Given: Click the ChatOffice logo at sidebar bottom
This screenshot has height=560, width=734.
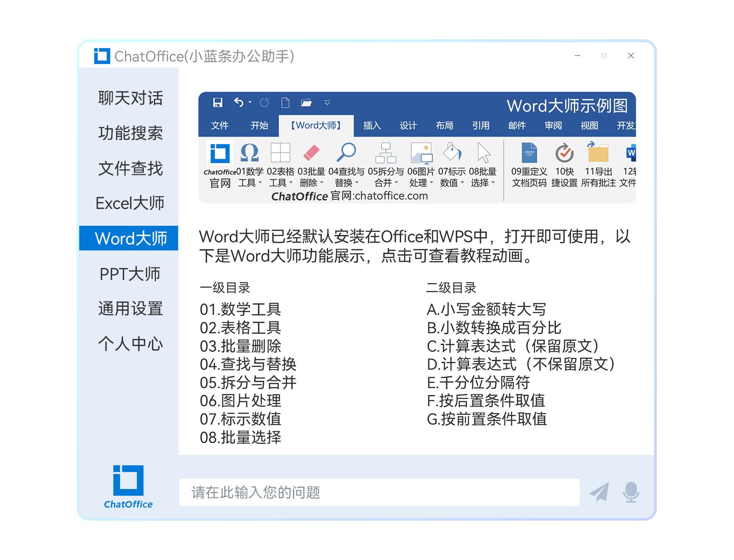Looking at the screenshot, I should pos(128,487).
